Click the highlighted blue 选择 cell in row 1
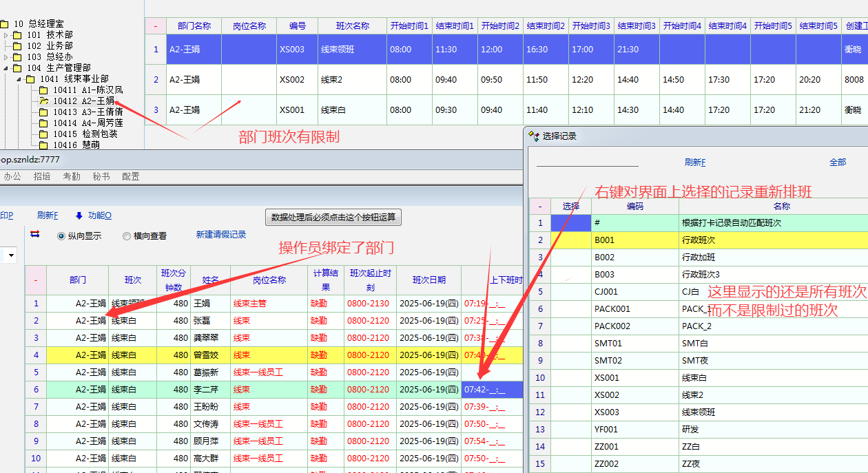 pyautogui.click(x=570, y=223)
